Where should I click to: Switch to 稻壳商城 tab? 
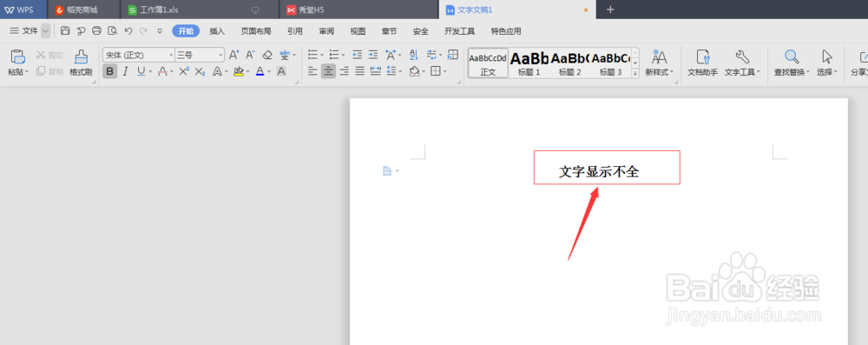tap(83, 10)
